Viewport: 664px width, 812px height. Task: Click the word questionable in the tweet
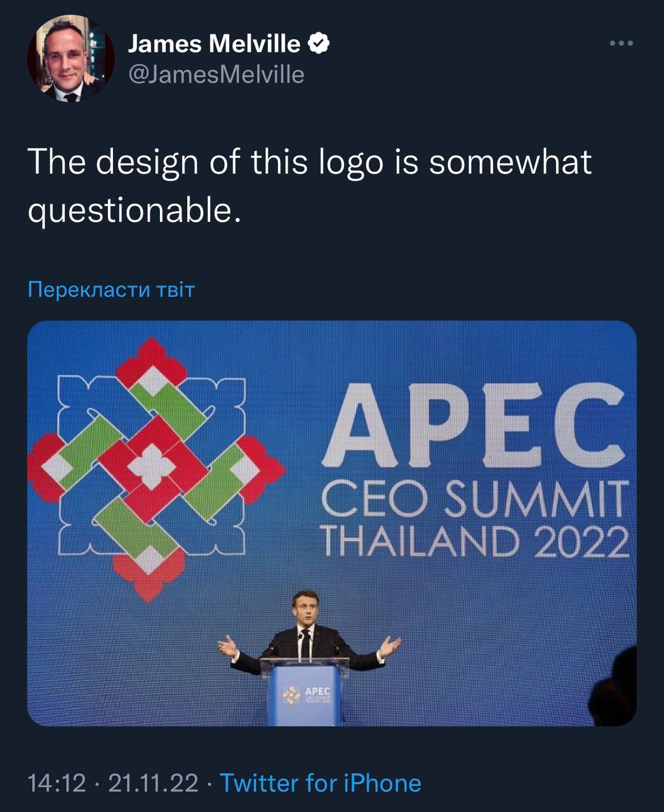(133, 210)
